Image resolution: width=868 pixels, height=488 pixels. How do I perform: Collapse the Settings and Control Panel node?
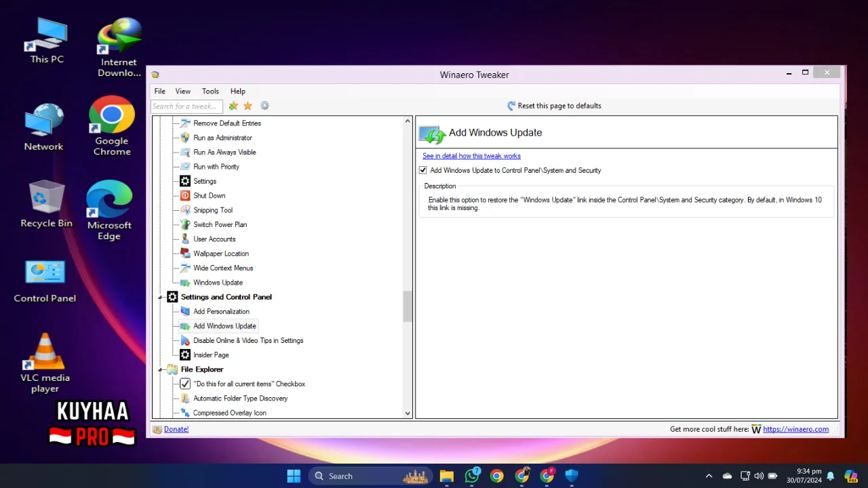[161, 298]
